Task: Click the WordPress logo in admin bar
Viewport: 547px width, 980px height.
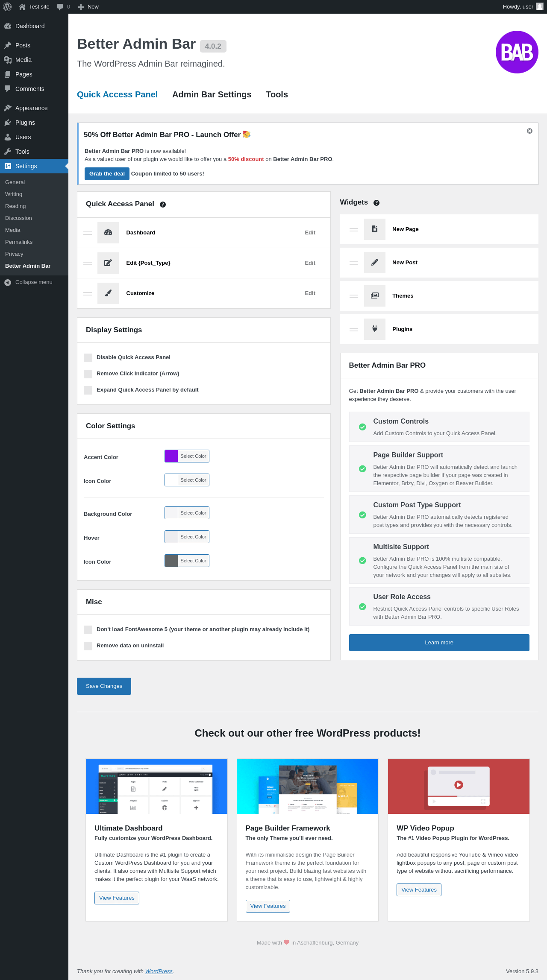Action: click(x=7, y=7)
